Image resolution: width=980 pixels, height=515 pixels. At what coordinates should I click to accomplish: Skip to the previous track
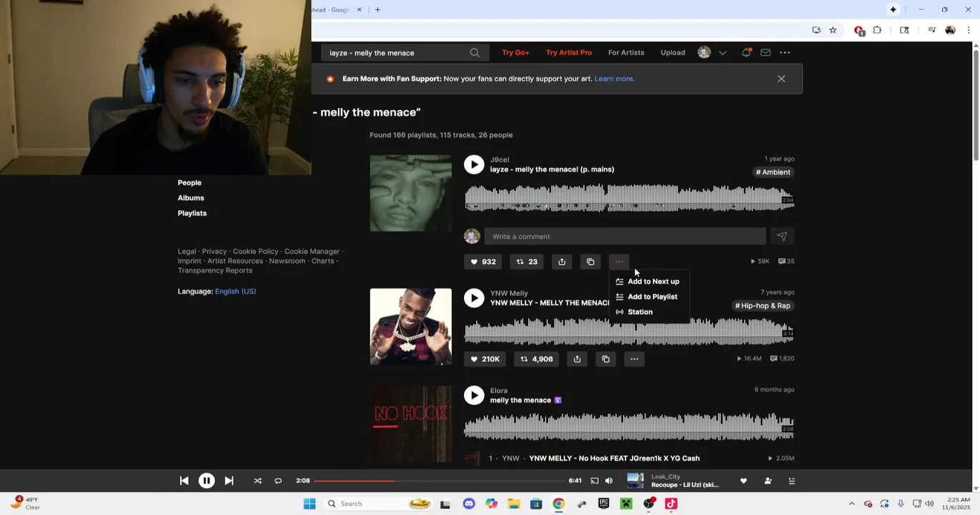point(184,481)
